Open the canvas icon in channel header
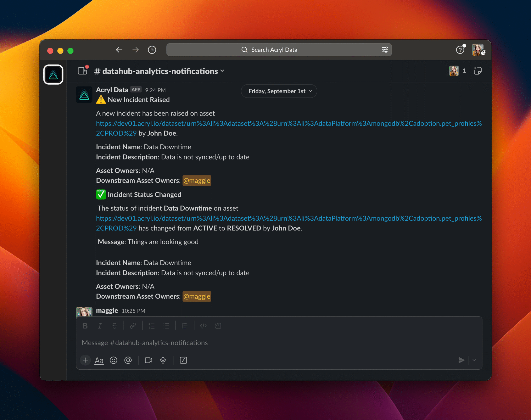This screenshot has width=531, height=420. tap(477, 71)
